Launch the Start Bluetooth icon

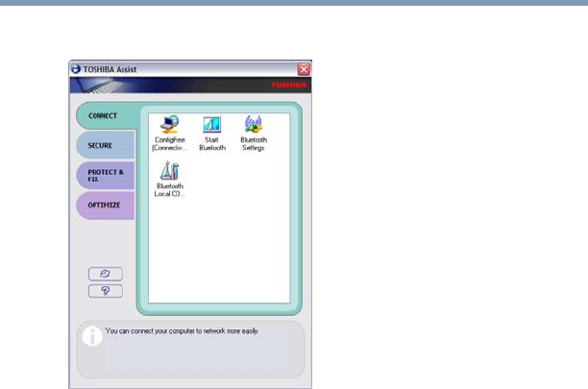pos(212,134)
